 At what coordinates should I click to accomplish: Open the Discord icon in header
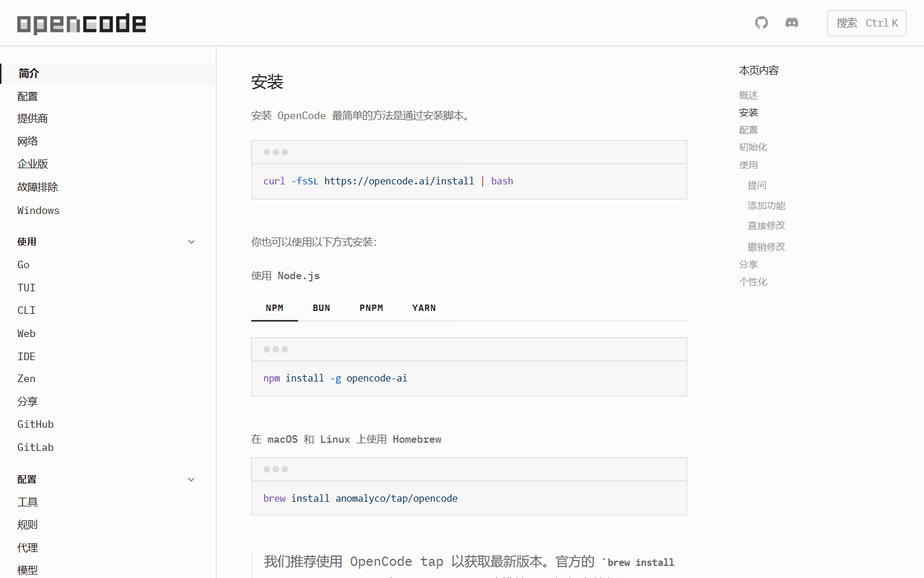792,23
